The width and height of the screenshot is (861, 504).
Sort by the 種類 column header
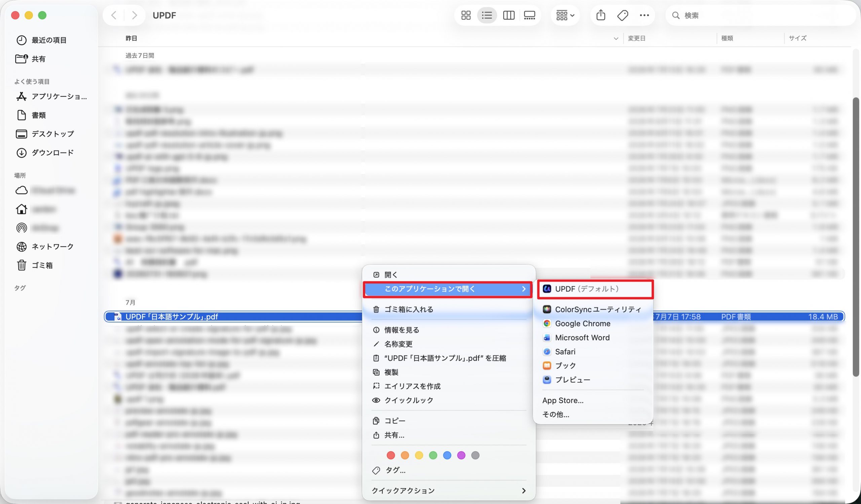coord(727,38)
